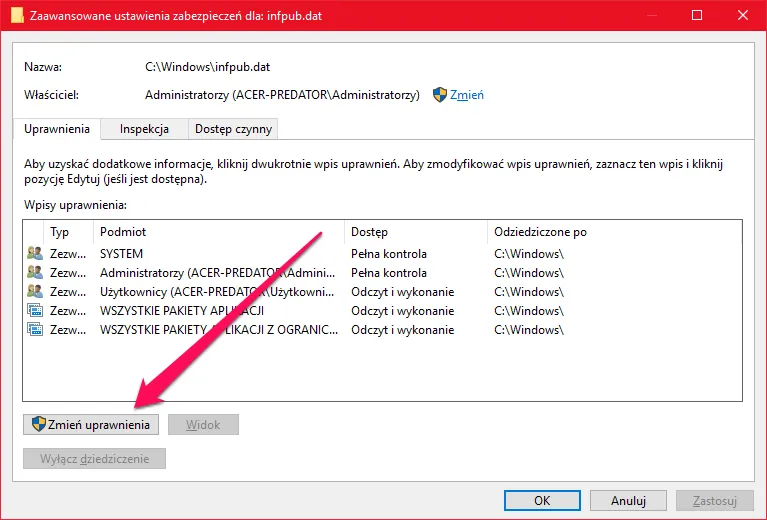Click the file path C:\Windows\infpub.dat
This screenshot has height=520, width=767.
[x=207, y=67]
